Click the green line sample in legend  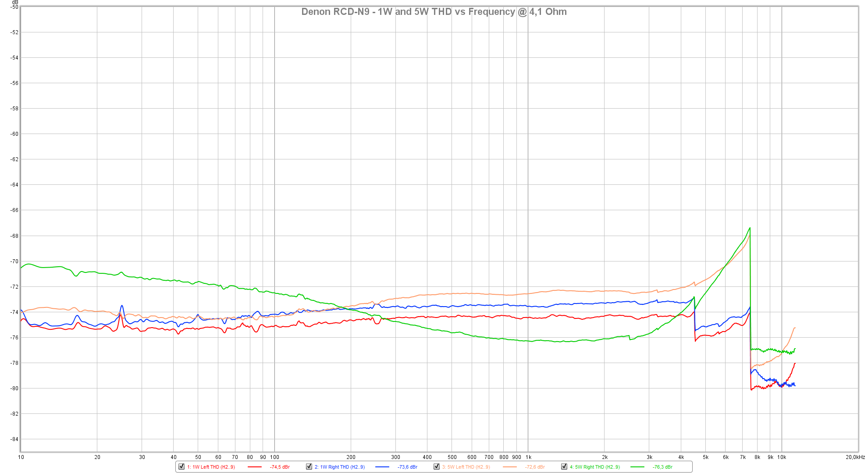(637, 467)
